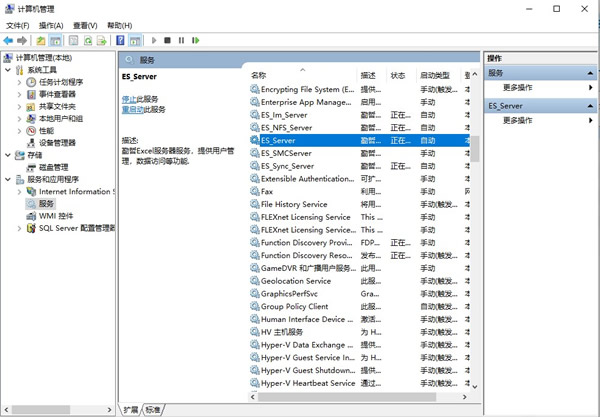Select 磁盘管理 in the tree
This screenshot has height=417, width=600.
(54, 167)
